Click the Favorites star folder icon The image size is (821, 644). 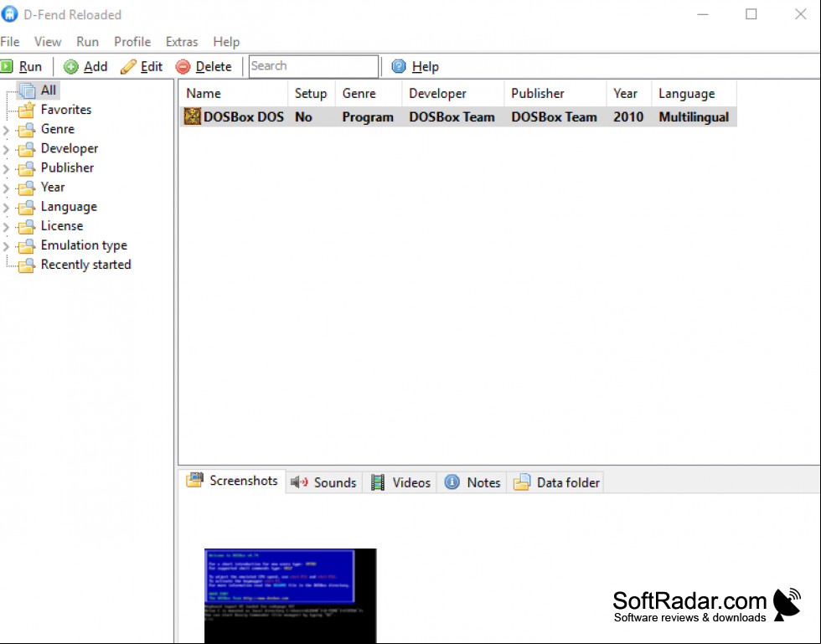point(26,110)
